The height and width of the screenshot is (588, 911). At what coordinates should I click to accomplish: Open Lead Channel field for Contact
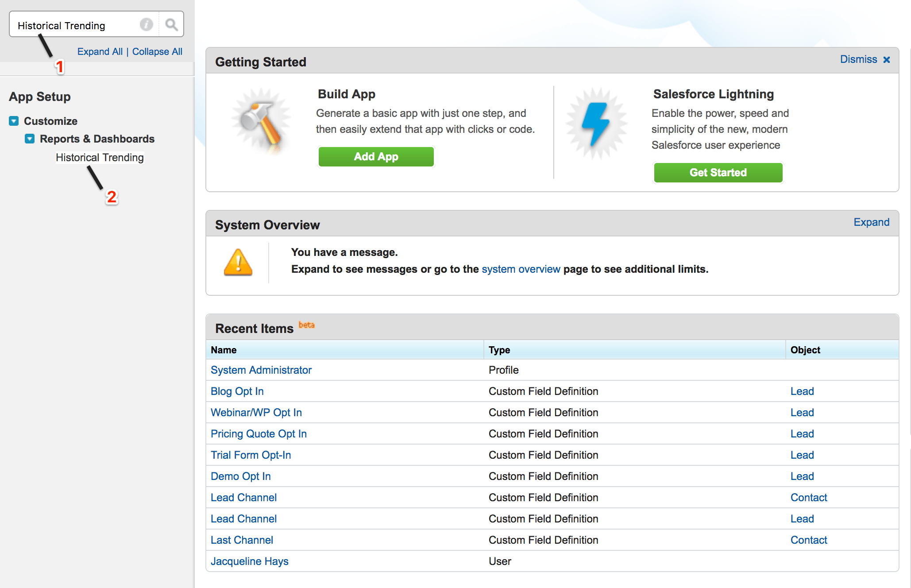[x=243, y=497]
